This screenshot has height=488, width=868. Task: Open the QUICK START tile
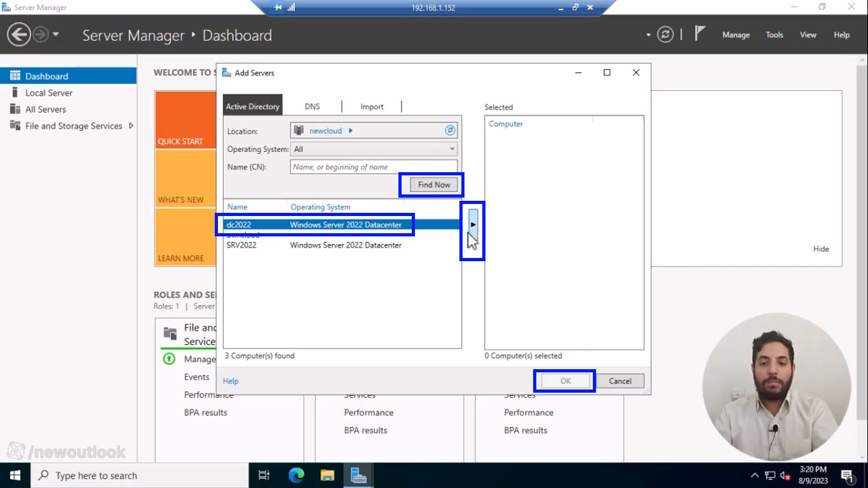(x=185, y=120)
